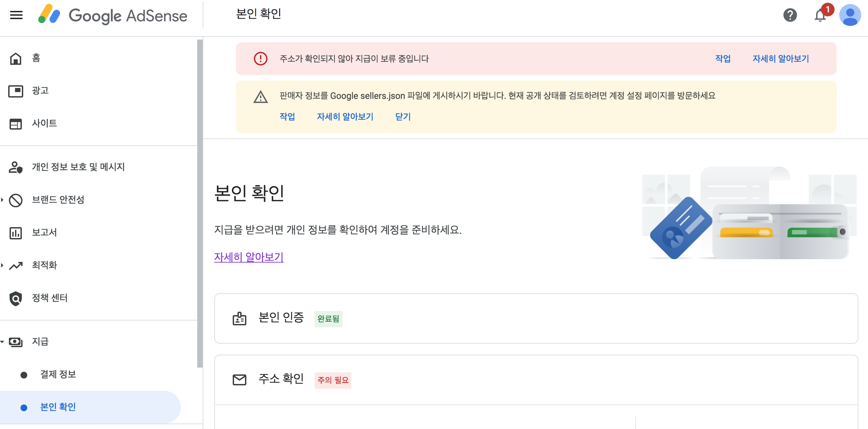The width and height of the screenshot is (868, 429).
Task: Open 정책 센터 via its shield icon
Action: (15, 298)
